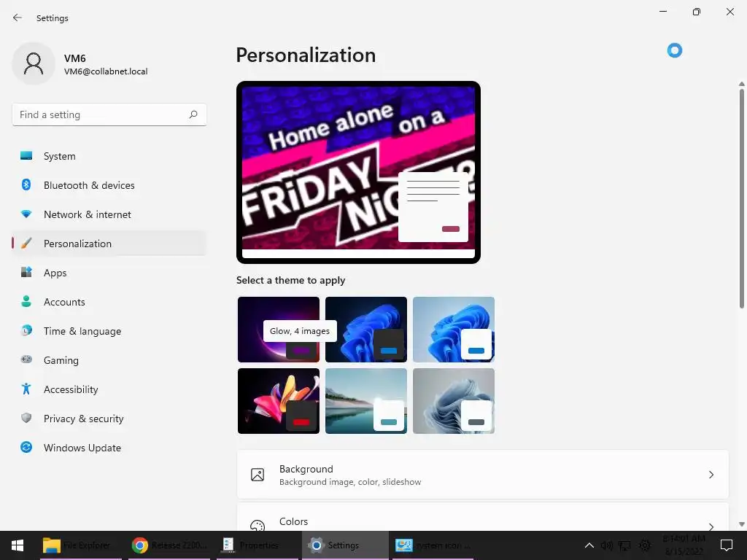
Task: Expand Colors settings chevron
Action: [x=711, y=526]
